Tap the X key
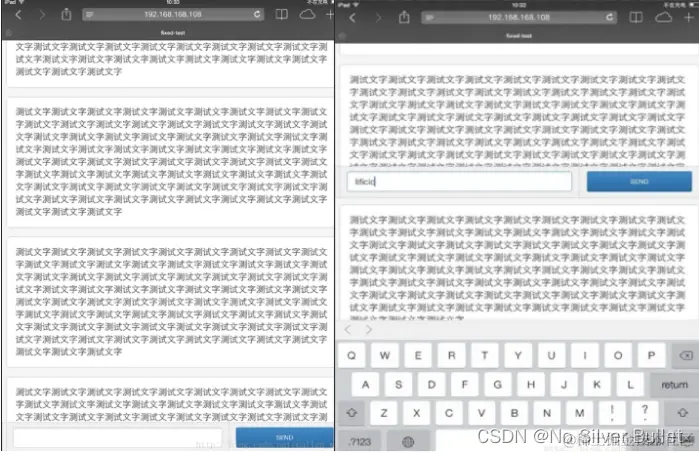Viewport: 699px width, 453px height. point(416,413)
